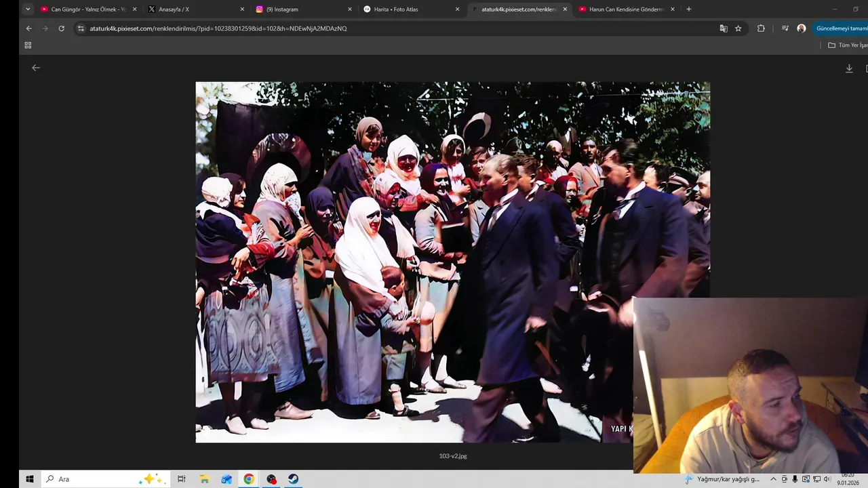The height and width of the screenshot is (488, 868).
Task: Open the red-black circular app on taskbar
Action: point(271,479)
